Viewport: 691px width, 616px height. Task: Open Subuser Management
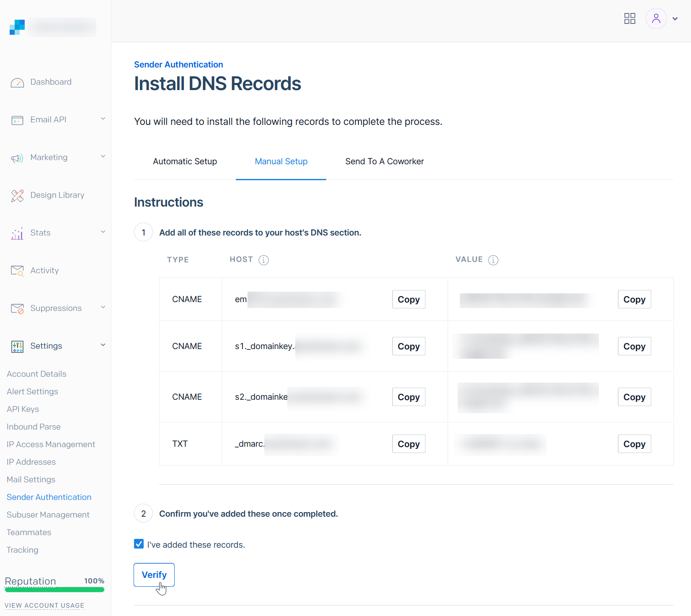click(x=48, y=515)
